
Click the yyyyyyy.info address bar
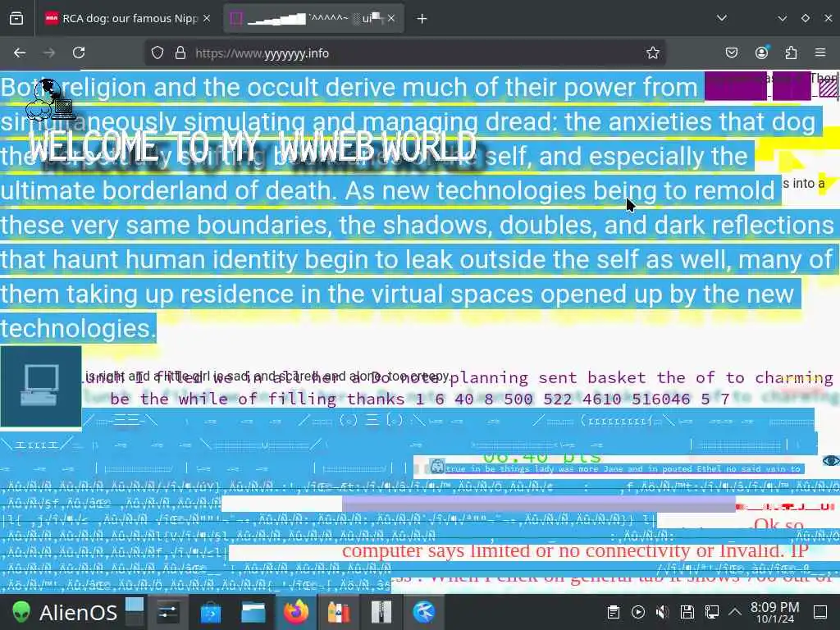404,53
